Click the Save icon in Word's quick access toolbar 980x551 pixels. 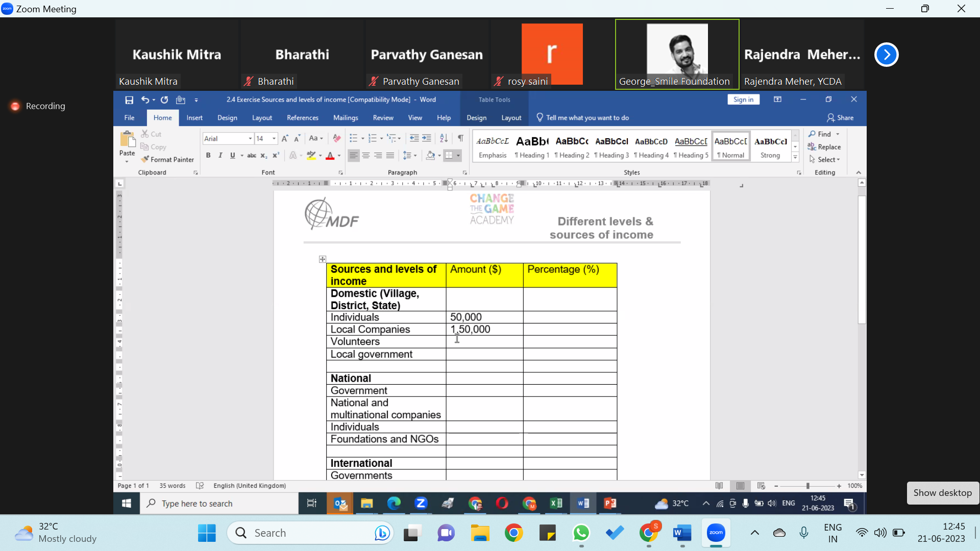129,100
